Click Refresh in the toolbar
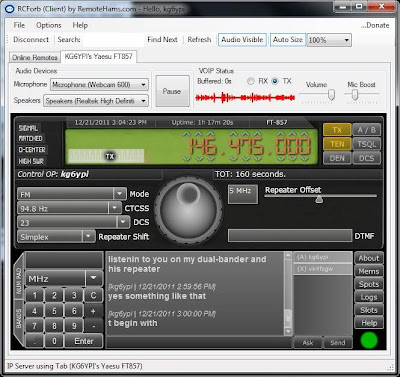The width and height of the screenshot is (400, 377). [x=199, y=40]
